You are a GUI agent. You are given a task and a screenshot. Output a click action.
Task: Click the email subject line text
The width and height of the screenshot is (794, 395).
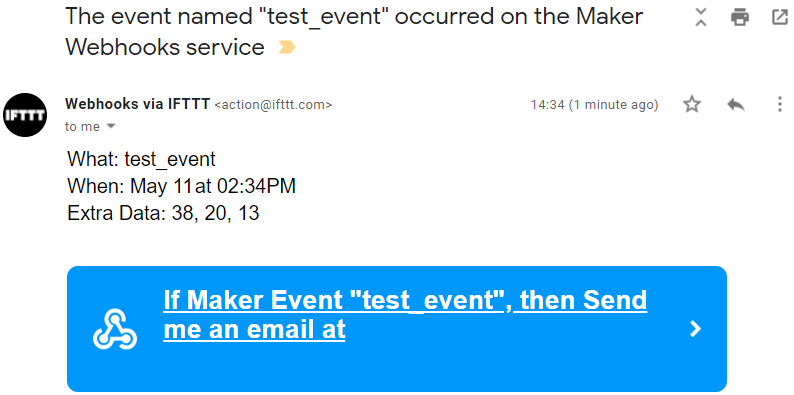pyautogui.click(x=354, y=32)
